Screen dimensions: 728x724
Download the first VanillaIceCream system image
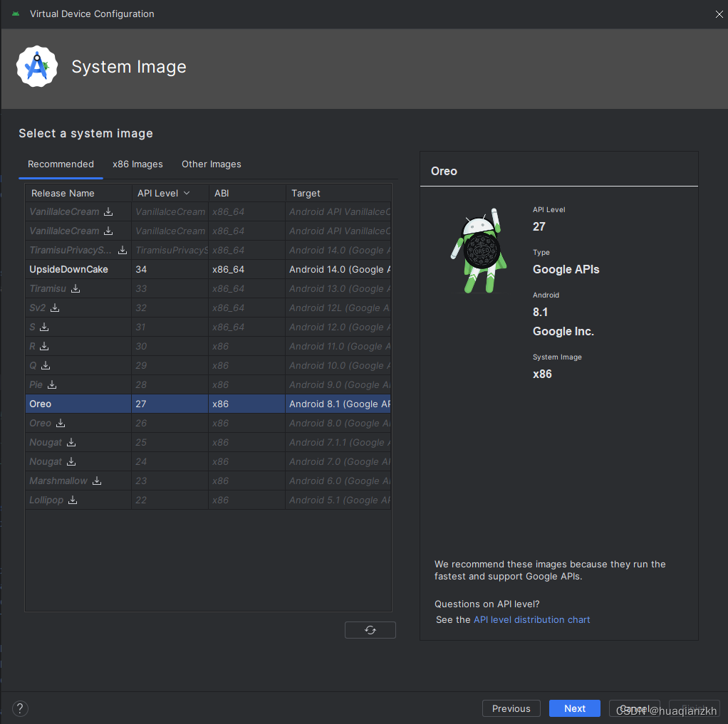click(108, 211)
